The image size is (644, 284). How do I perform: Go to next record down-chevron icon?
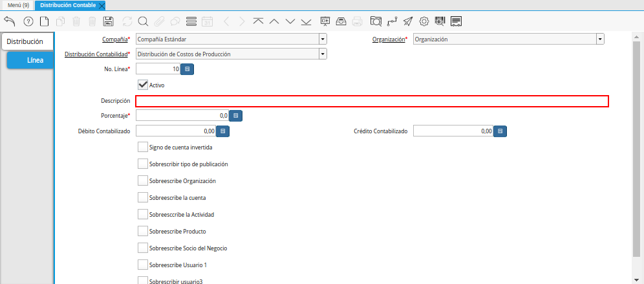[290, 21]
